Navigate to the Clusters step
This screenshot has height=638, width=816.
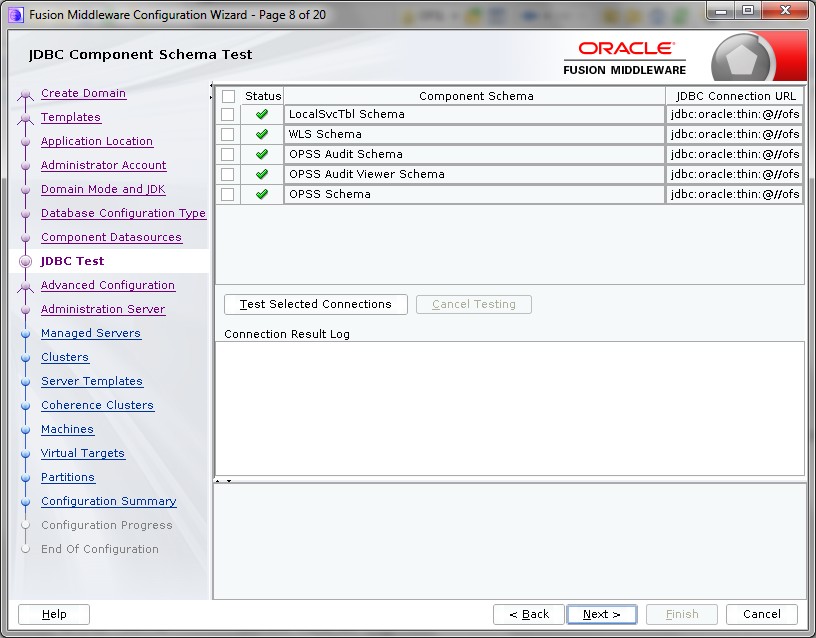[65, 357]
